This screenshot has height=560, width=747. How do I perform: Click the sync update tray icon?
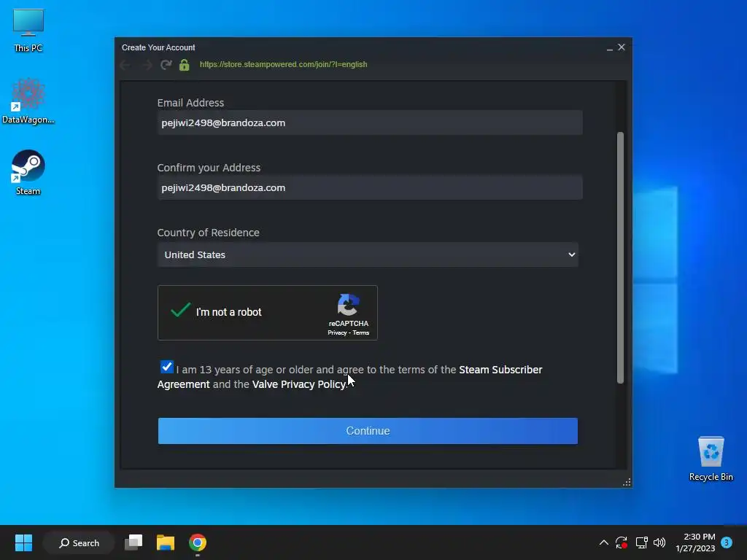(622, 542)
